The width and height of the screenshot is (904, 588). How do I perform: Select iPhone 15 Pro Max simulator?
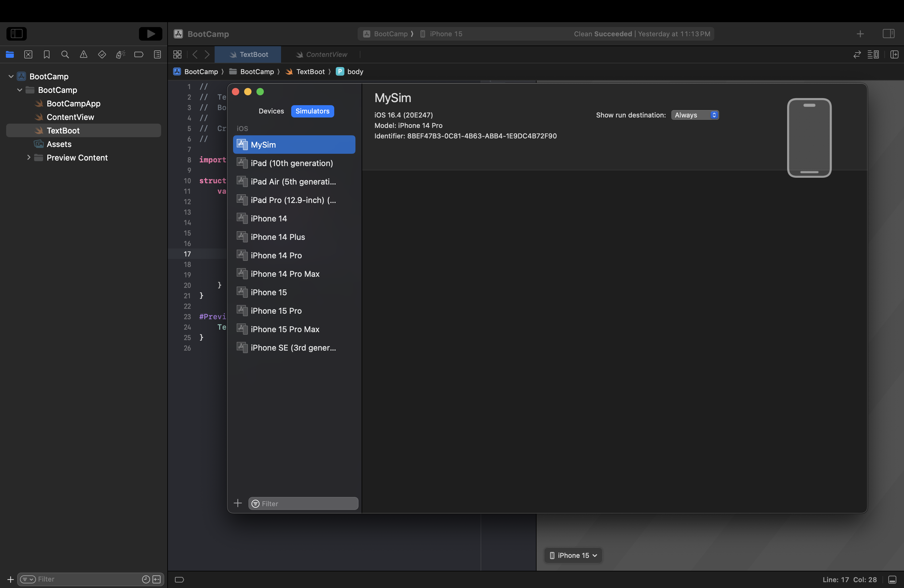coord(285,329)
